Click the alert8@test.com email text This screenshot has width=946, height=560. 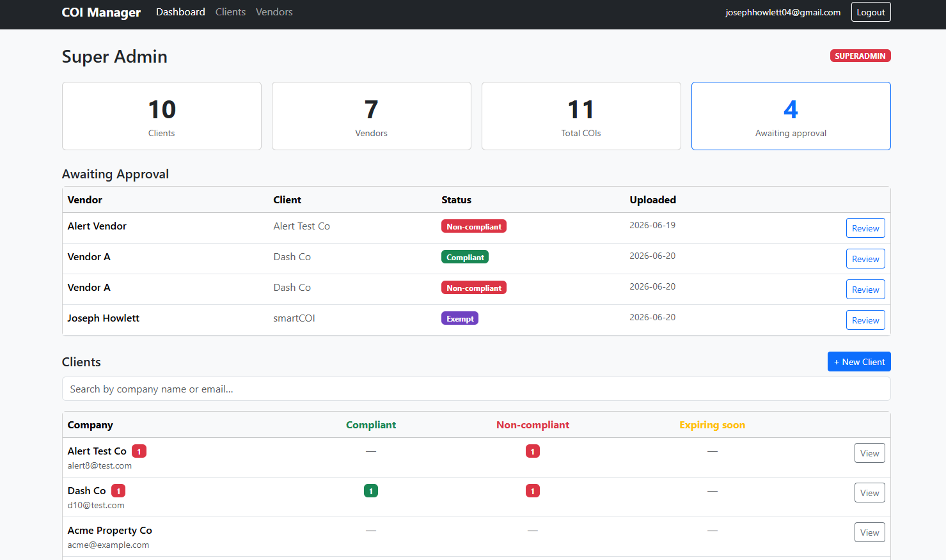[x=100, y=466]
